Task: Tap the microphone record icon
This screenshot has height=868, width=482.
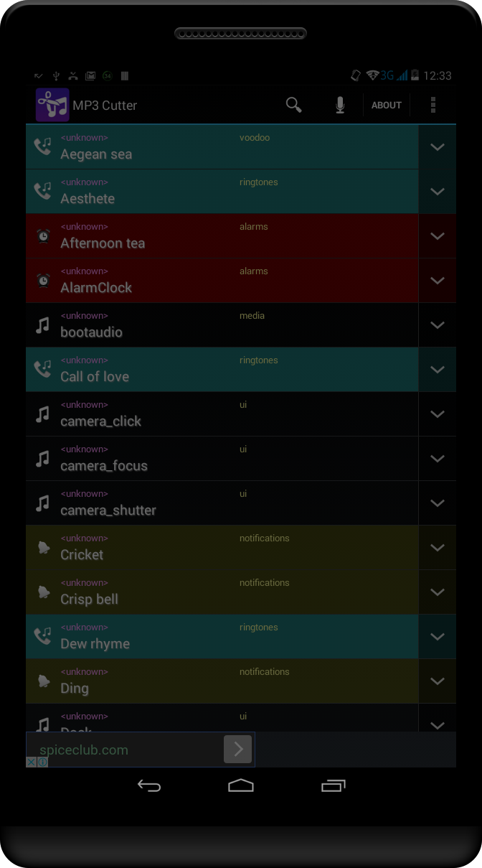Action: (x=340, y=106)
